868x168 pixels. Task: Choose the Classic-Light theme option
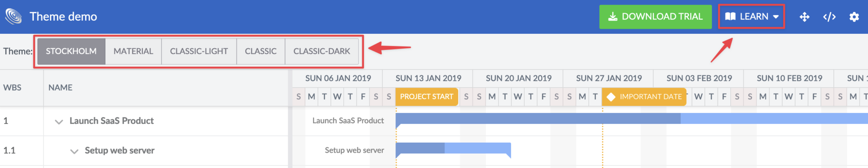[199, 51]
